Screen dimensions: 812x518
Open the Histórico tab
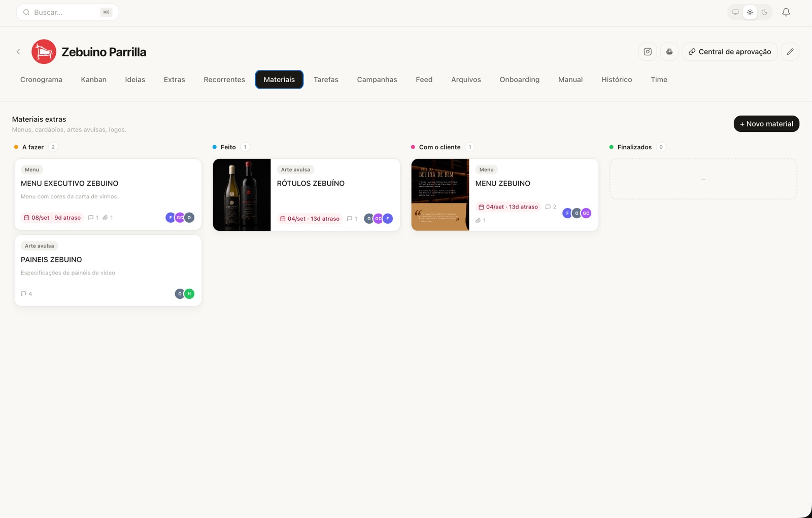617,80
